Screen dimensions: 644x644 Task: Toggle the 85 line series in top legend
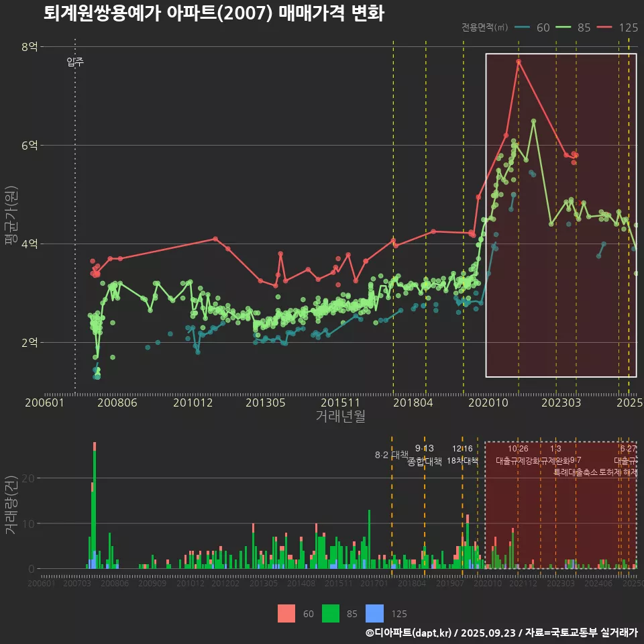click(x=574, y=28)
